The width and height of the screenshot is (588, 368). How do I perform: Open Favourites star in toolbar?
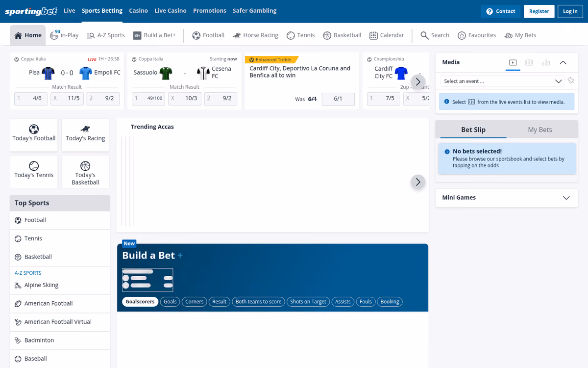(462, 35)
